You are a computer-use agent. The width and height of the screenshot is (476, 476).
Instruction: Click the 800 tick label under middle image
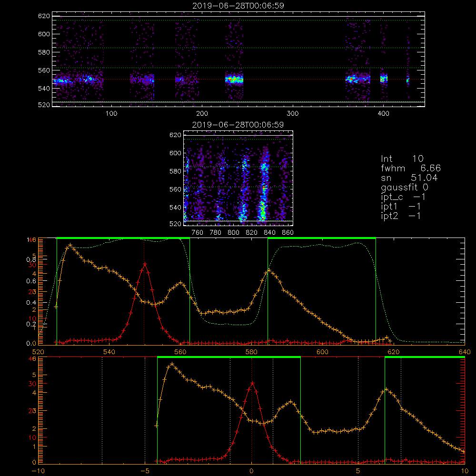click(x=233, y=233)
